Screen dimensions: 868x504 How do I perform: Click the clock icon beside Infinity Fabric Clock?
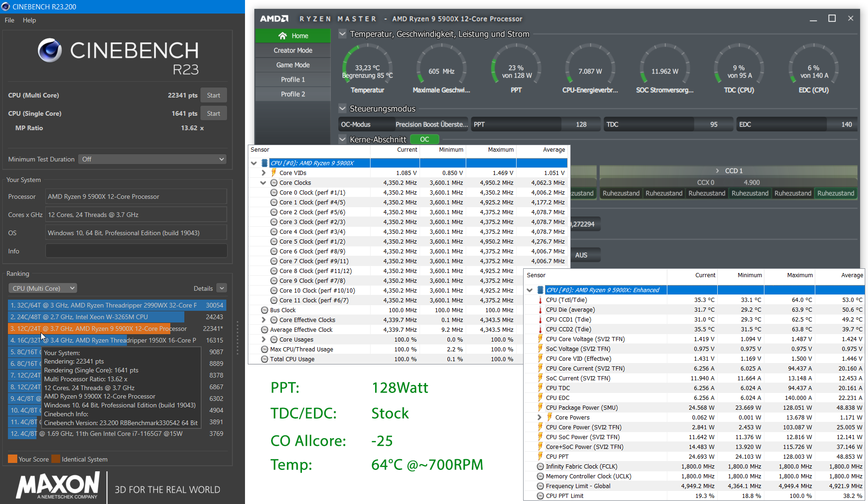[x=540, y=467]
